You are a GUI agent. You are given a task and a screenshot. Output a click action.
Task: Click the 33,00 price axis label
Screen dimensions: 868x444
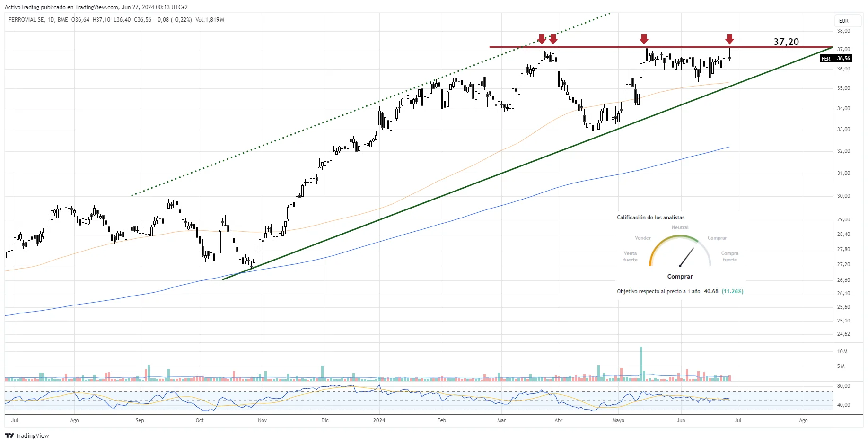click(843, 129)
